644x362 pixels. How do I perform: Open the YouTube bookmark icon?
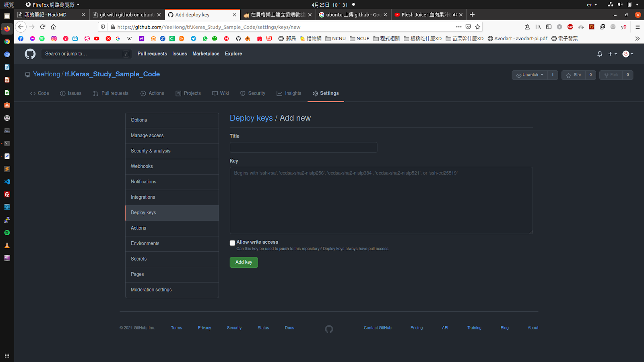point(97,39)
